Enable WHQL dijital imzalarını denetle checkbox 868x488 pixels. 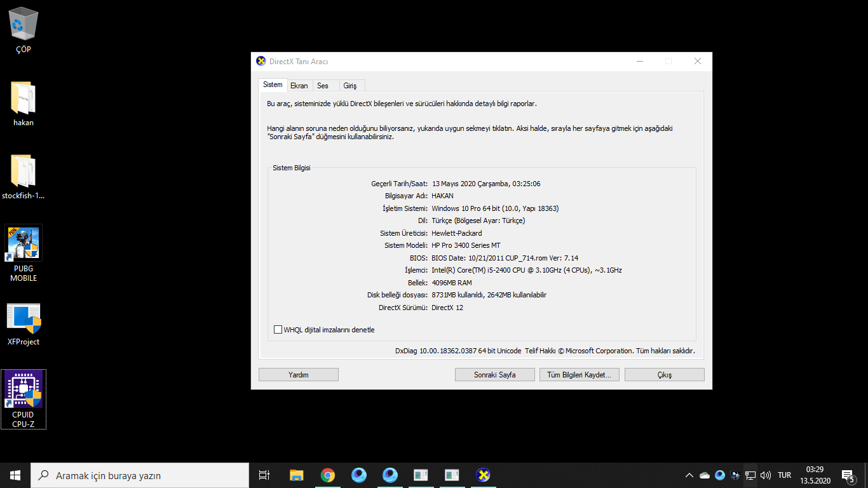278,330
